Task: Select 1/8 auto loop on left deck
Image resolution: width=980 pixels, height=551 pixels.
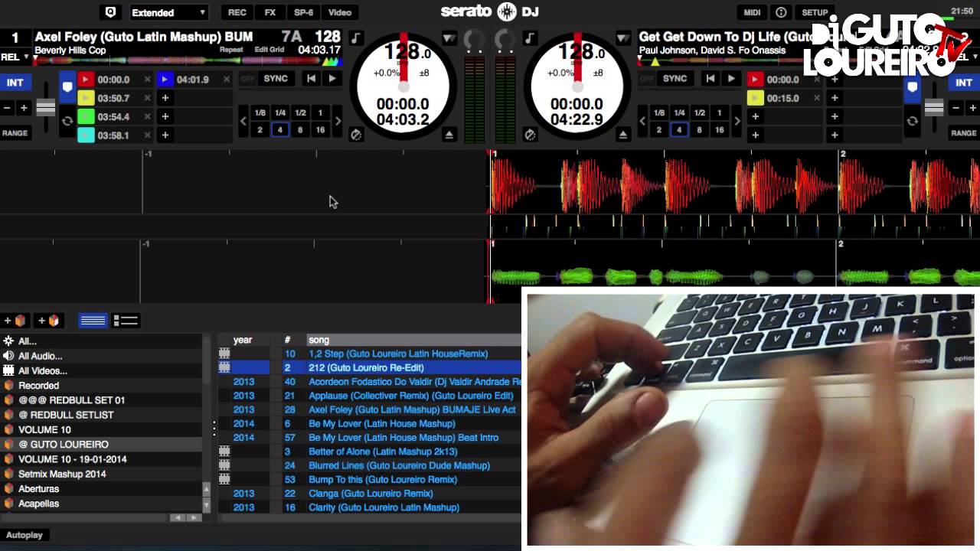Action: tap(260, 113)
